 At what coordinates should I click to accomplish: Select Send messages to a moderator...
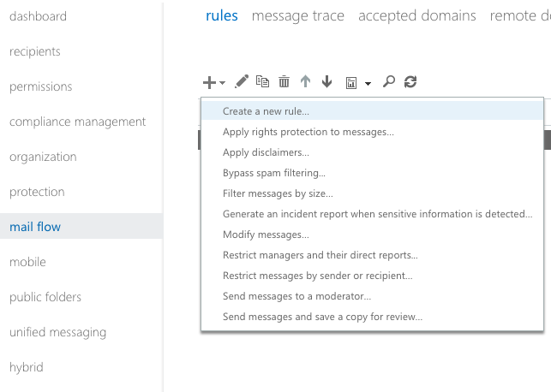(x=372, y=296)
